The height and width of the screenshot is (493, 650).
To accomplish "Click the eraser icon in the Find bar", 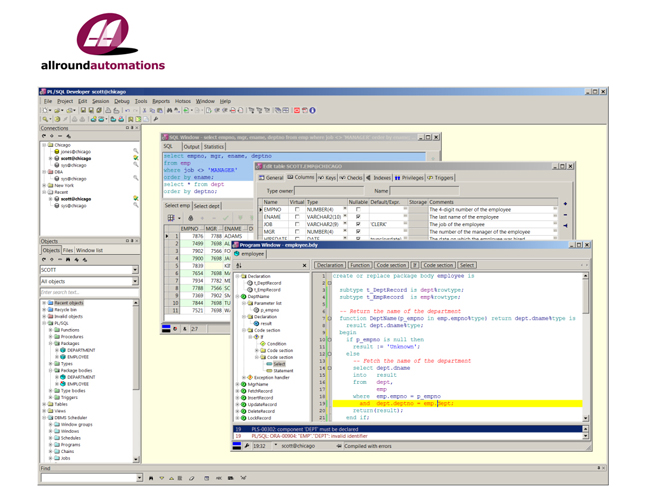I will click(x=192, y=478).
